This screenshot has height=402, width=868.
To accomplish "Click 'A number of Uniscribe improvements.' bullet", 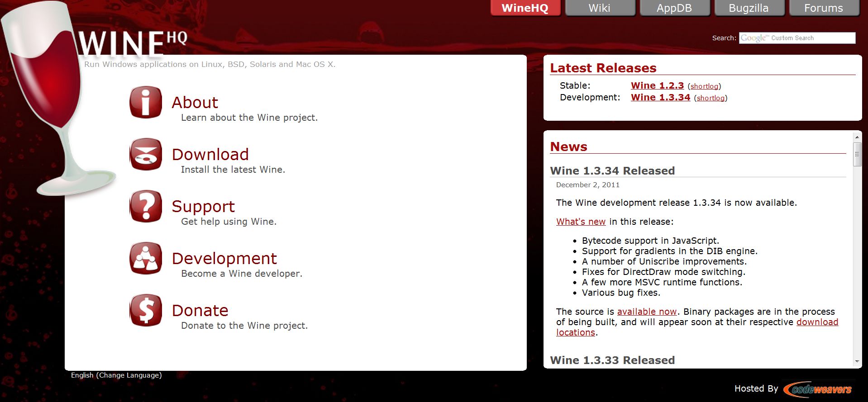I will point(664,261).
